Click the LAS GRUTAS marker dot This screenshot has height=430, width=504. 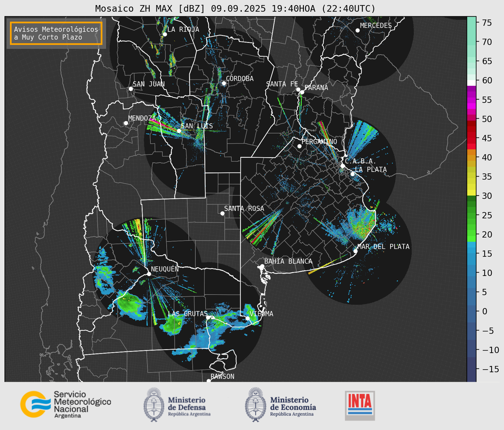(208, 317)
